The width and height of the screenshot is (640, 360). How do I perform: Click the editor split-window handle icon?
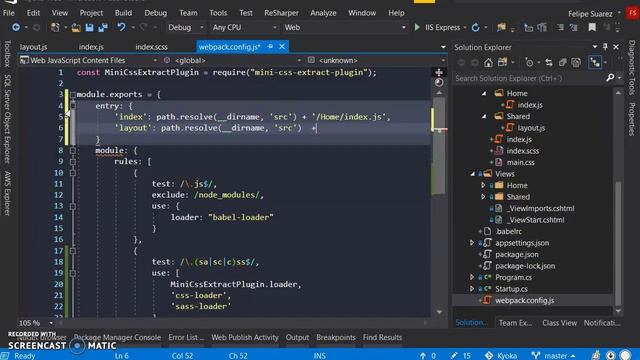coord(439,72)
